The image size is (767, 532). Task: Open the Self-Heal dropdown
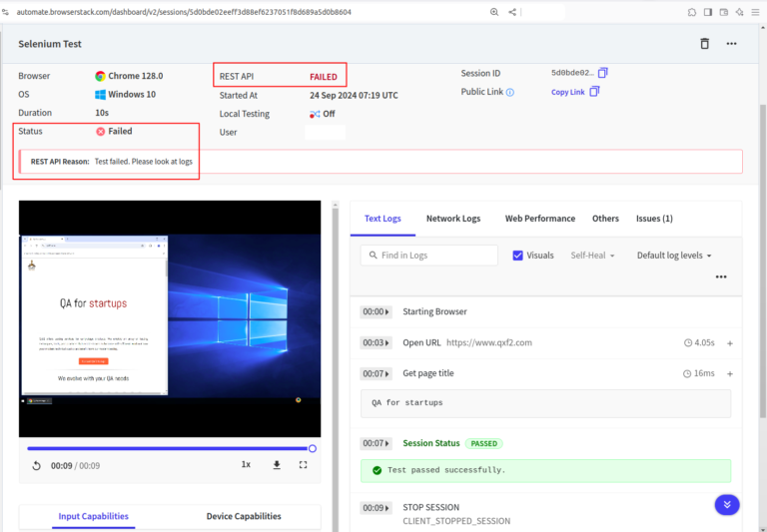[592, 256]
